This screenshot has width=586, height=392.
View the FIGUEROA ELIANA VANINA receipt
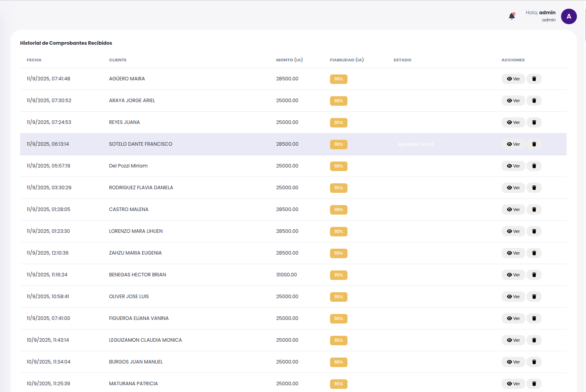click(x=513, y=318)
